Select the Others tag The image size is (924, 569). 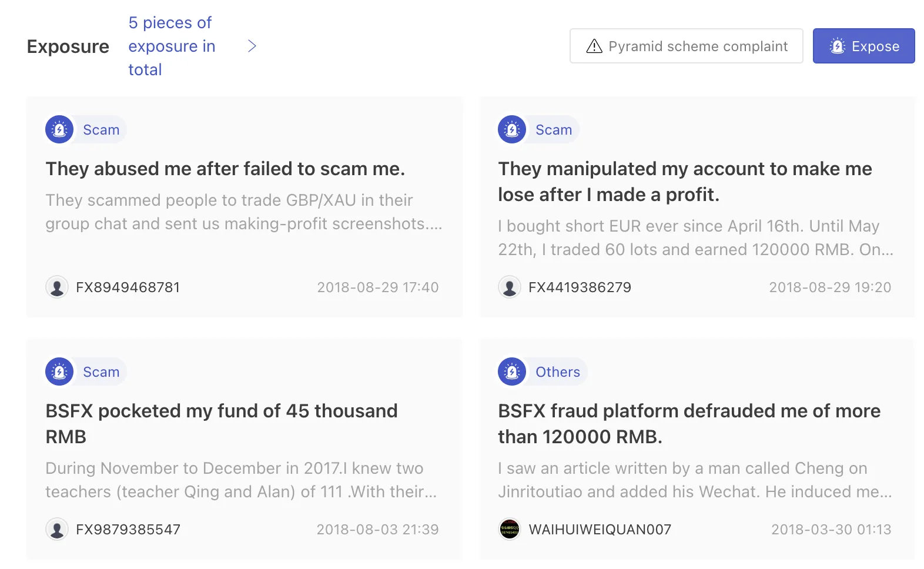558,372
